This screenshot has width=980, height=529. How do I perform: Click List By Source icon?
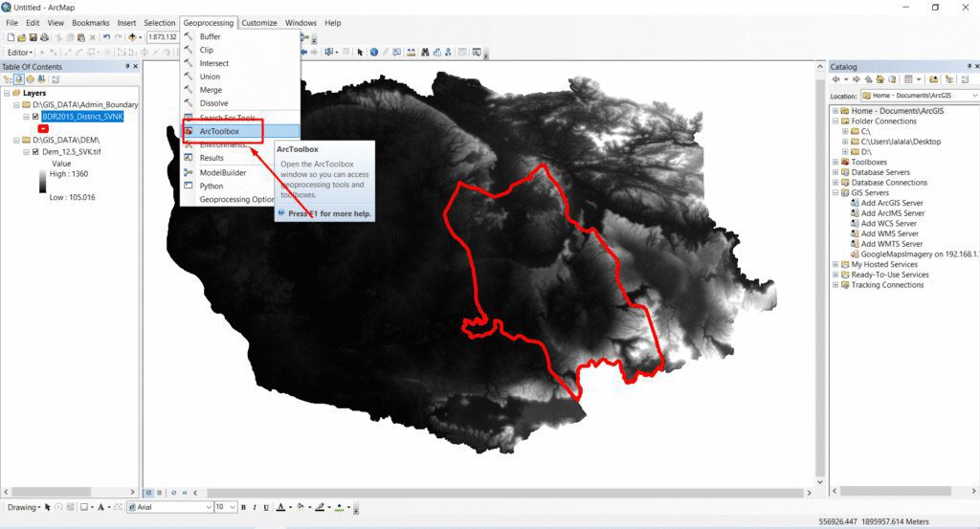[x=19, y=79]
